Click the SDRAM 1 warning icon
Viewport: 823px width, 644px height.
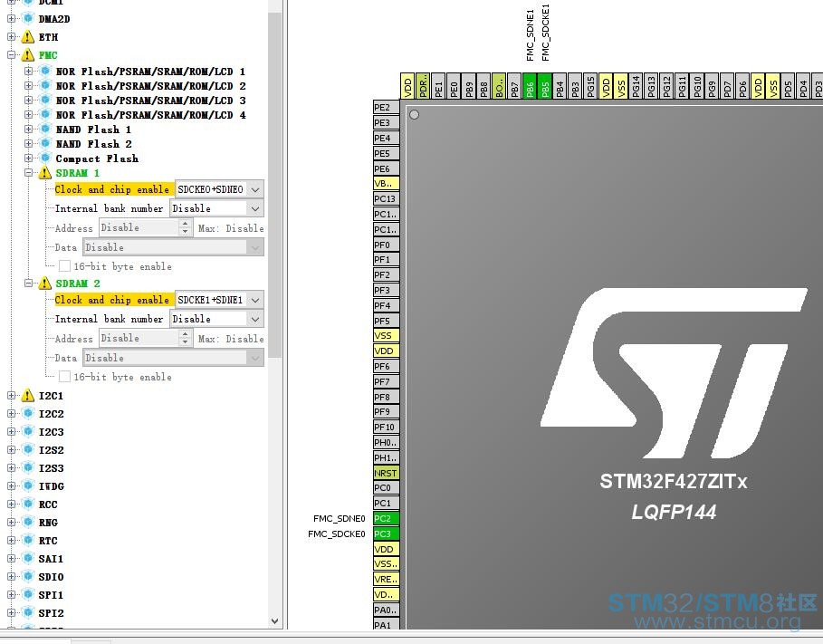point(44,173)
